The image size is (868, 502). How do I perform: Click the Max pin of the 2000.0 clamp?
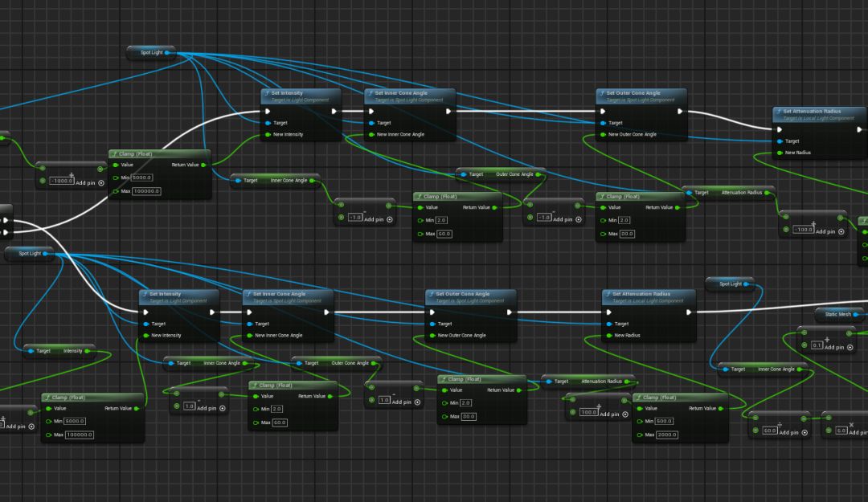[640, 435]
